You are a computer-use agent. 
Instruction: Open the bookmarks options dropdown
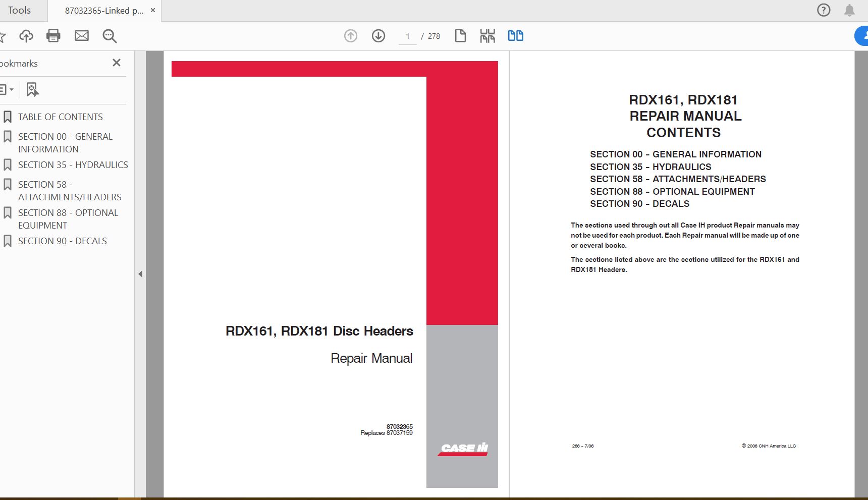[7, 90]
